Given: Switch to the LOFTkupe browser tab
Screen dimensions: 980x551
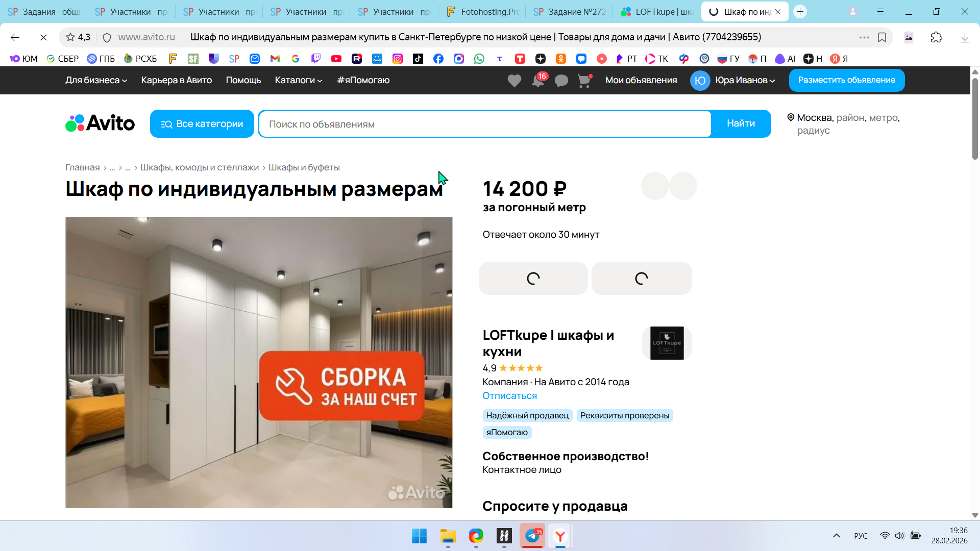Looking at the screenshot, I should click(x=657, y=12).
